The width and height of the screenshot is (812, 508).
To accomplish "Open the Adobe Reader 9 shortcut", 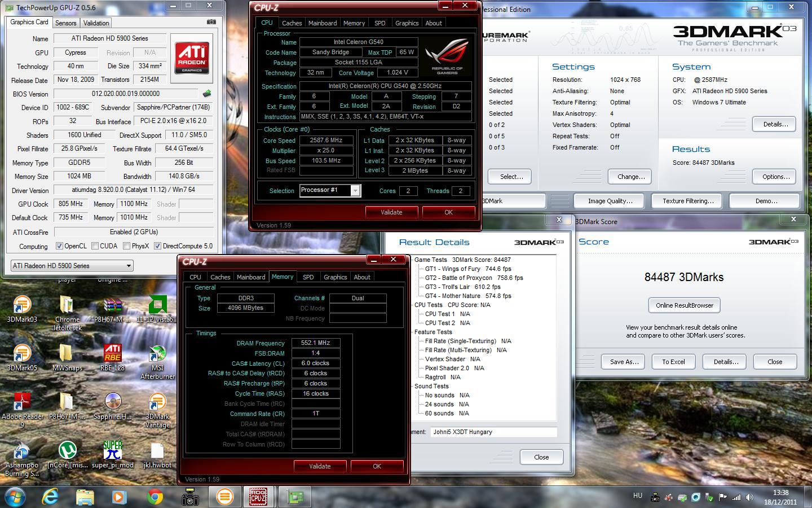I will tap(22, 410).
